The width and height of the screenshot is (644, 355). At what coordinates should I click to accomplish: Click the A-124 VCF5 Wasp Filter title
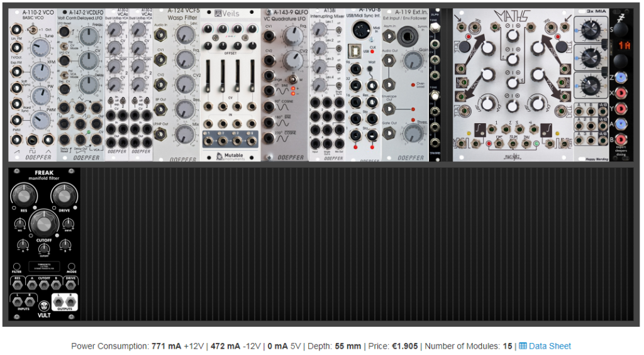(x=182, y=15)
